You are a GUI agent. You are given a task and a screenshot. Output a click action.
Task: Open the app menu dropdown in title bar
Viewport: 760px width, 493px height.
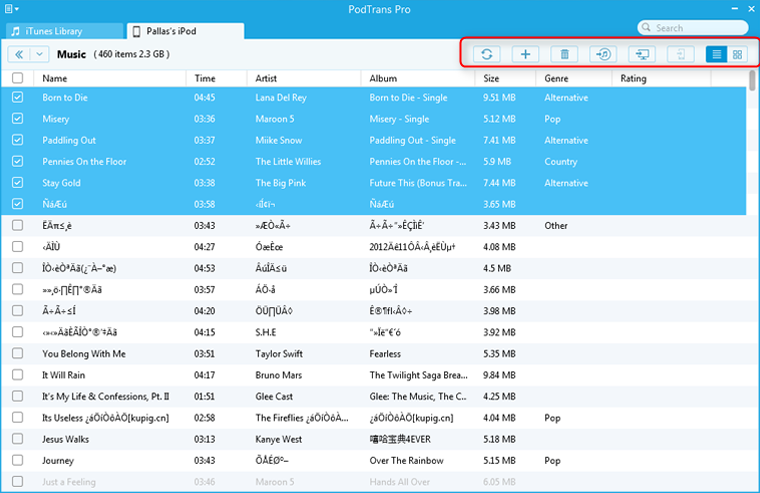pyautogui.click(x=10, y=8)
